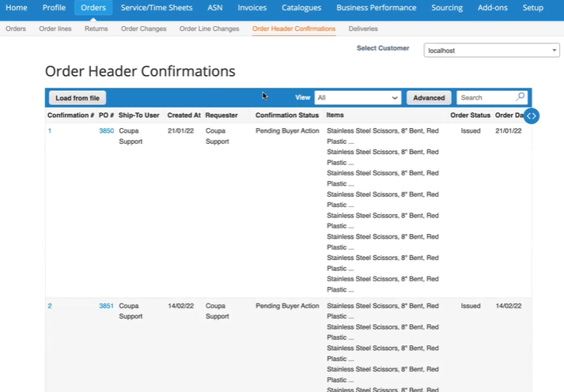
Task: Open the View All dropdown
Action: (x=358, y=98)
